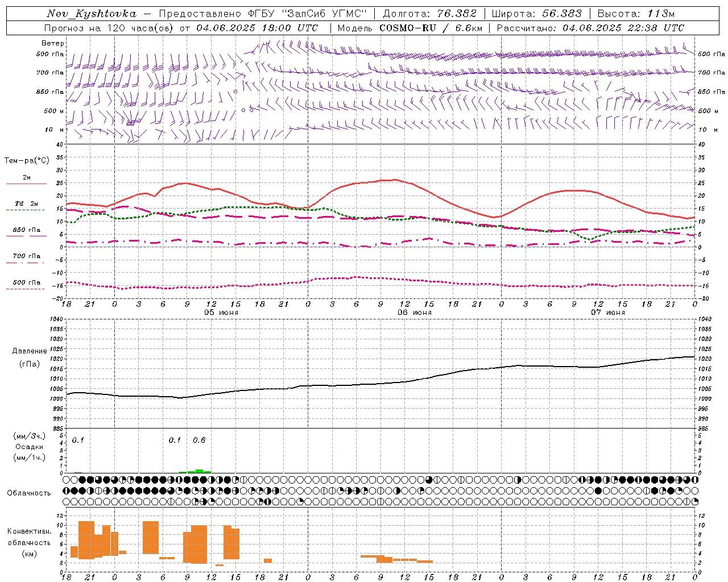Viewport: 728px width, 582px height.
Task: Click the 'Рассчитано: 04.06.2025 22:38 UTC' text
Action: click(591, 28)
